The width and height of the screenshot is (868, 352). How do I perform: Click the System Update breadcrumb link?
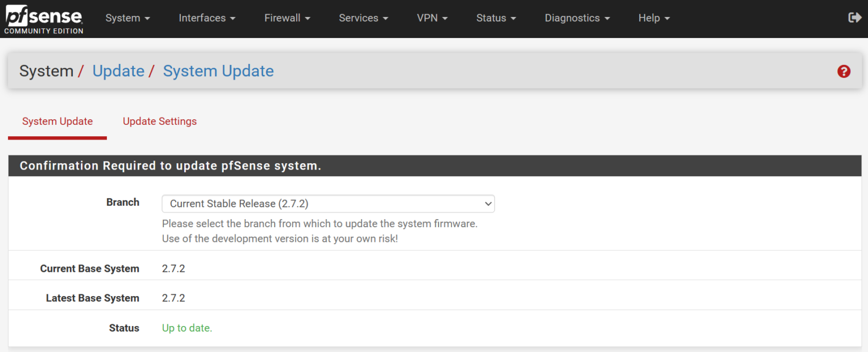coord(218,71)
